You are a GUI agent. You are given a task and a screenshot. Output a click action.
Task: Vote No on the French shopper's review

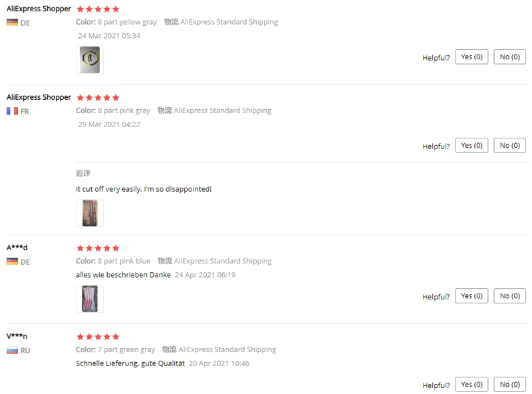pyautogui.click(x=509, y=145)
